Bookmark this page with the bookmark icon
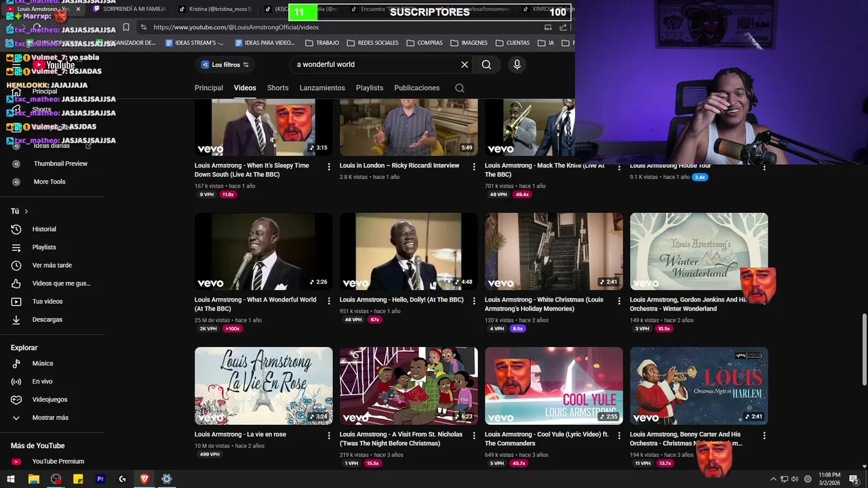Image resolution: width=868 pixels, height=488 pixels. pos(126,27)
